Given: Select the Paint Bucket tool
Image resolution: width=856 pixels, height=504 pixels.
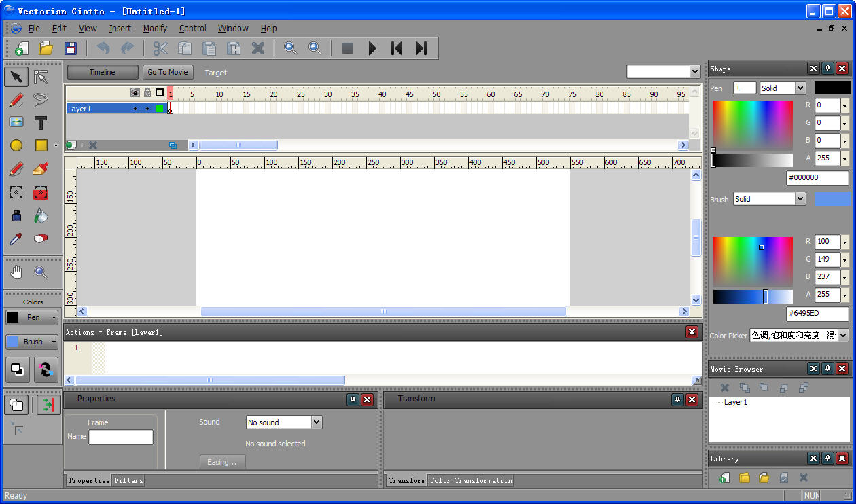Looking at the screenshot, I should 41,216.
